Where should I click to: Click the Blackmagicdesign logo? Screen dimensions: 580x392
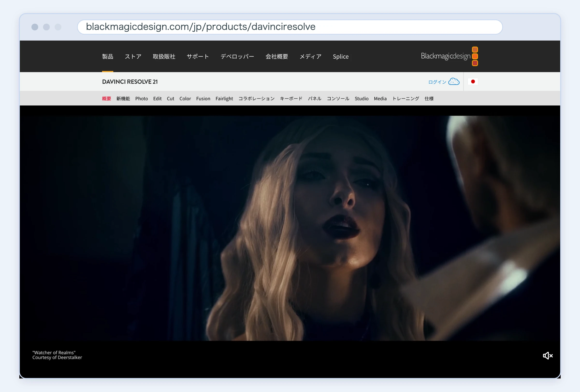[x=449, y=56]
